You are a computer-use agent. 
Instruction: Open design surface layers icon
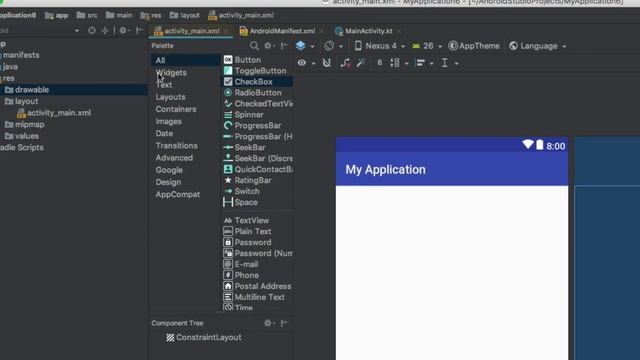point(300,46)
